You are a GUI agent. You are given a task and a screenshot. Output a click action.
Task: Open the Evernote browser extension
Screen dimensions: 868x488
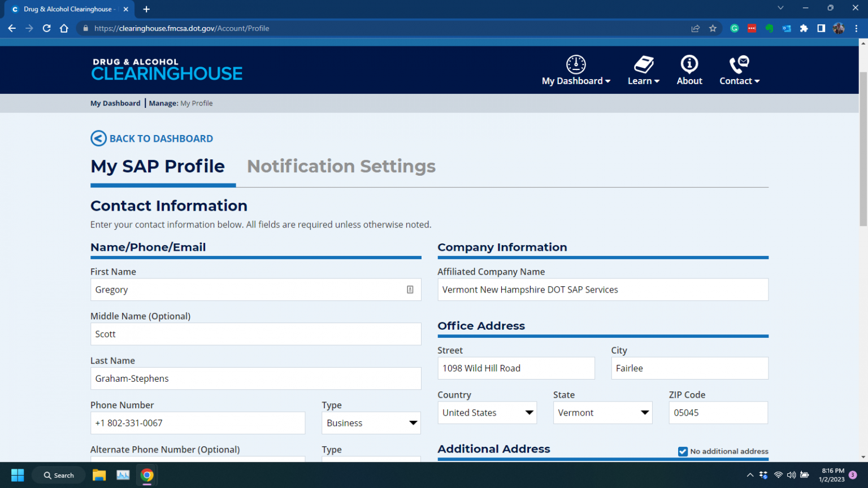point(769,28)
